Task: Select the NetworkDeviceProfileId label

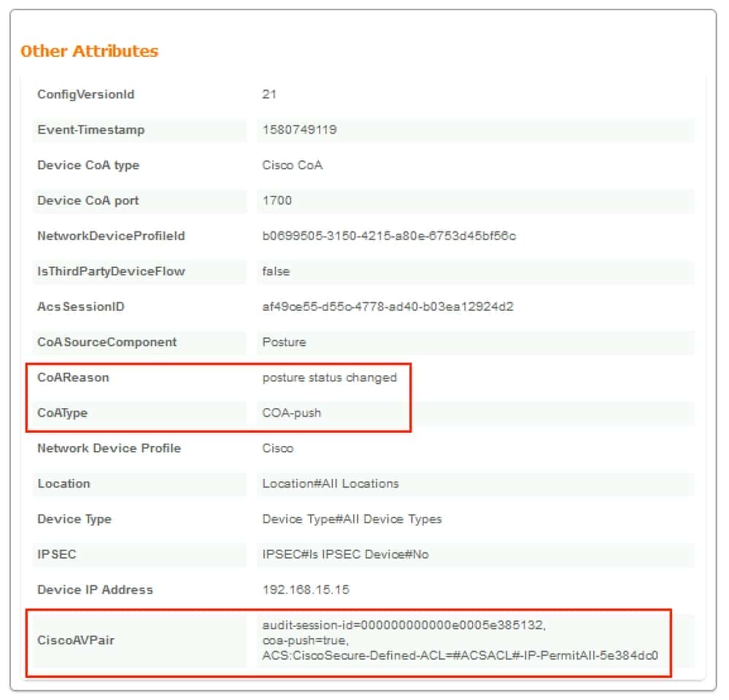Action: 111,236
